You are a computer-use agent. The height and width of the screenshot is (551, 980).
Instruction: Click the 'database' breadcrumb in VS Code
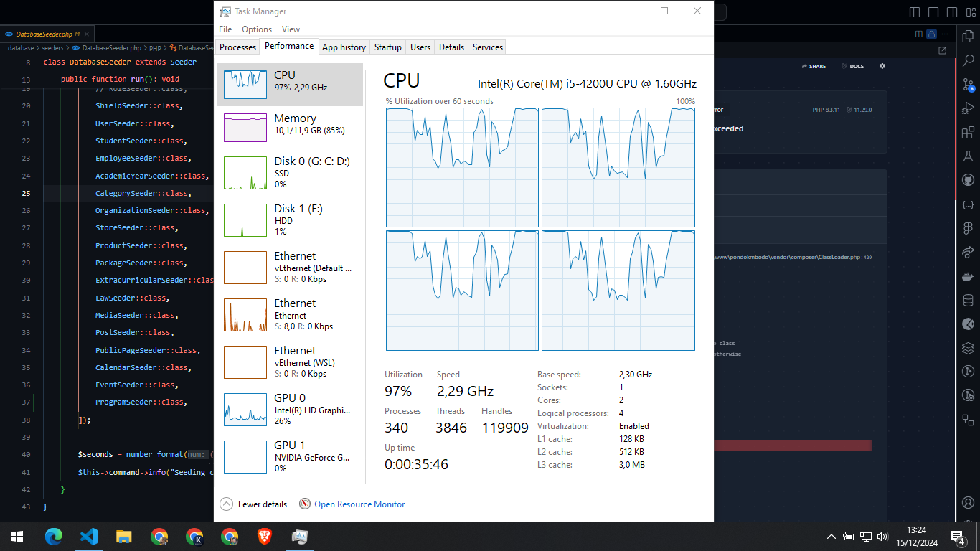pos(21,48)
